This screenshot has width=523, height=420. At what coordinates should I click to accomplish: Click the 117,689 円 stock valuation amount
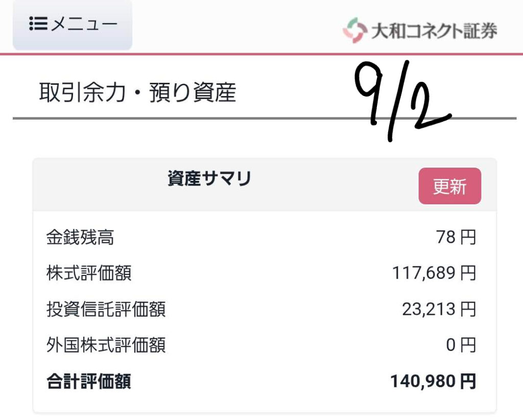click(434, 273)
